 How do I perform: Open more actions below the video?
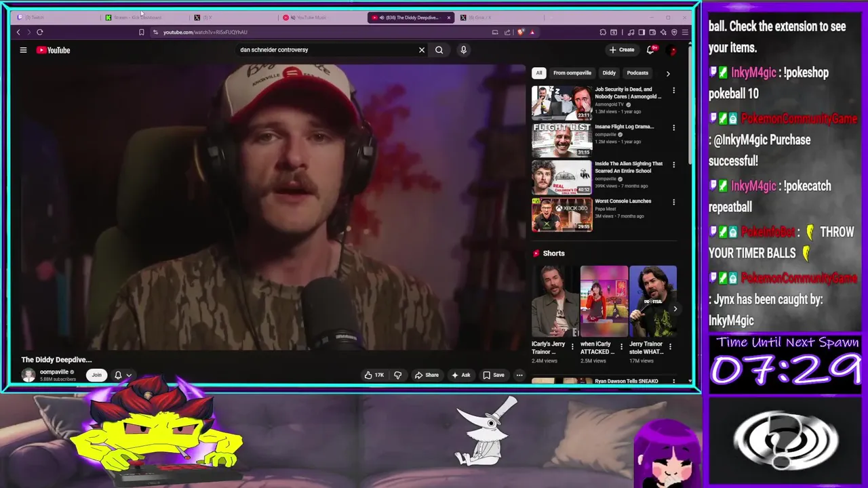click(x=519, y=375)
